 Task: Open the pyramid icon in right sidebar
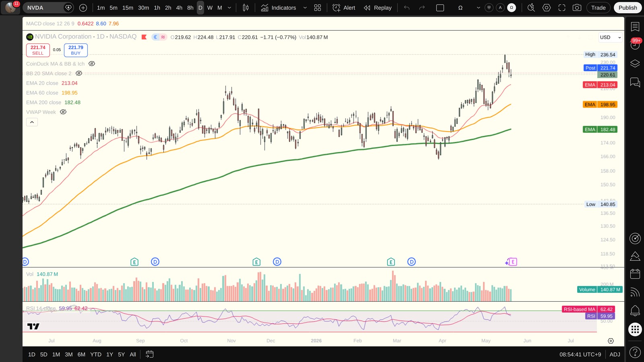[x=635, y=256]
